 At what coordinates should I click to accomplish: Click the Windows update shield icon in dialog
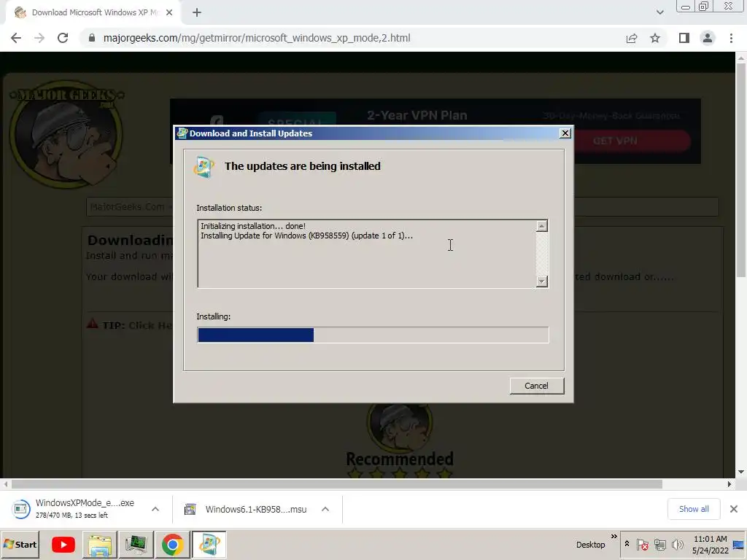coord(204,167)
